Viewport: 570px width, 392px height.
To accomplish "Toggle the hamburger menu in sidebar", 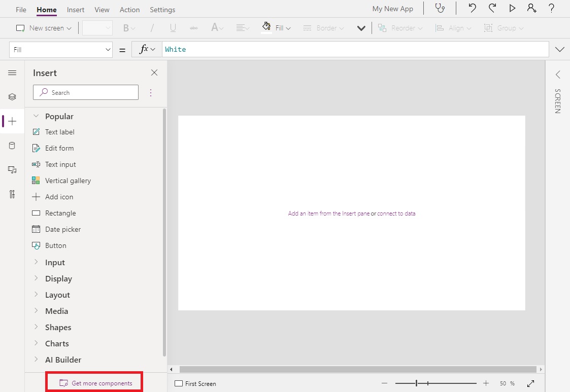I will pyautogui.click(x=12, y=73).
